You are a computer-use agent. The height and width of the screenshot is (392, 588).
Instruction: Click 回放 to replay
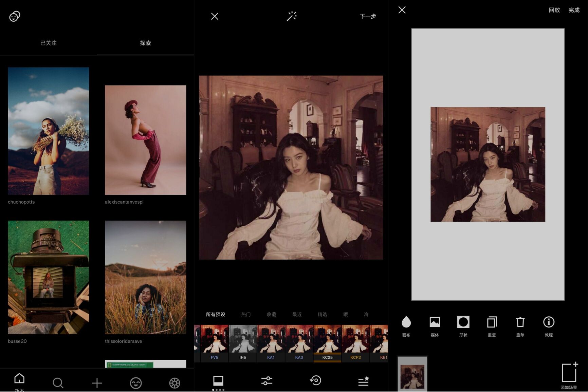tap(554, 10)
